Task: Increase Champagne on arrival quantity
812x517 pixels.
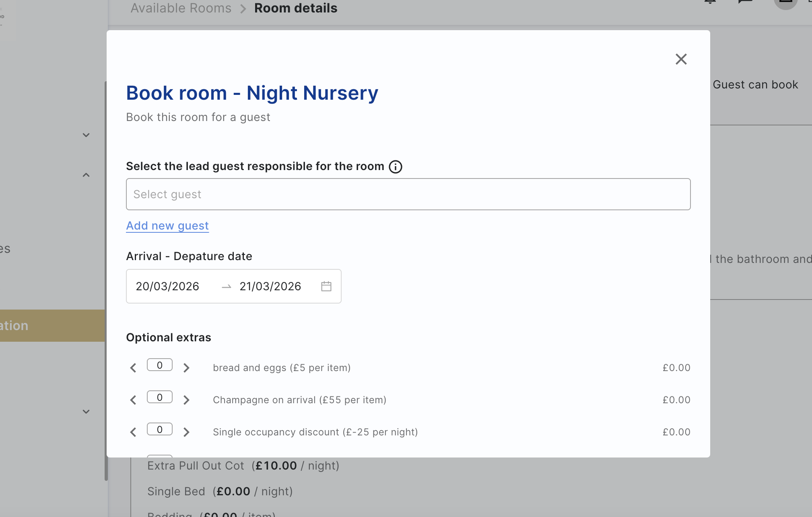Action: coord(186,400)
